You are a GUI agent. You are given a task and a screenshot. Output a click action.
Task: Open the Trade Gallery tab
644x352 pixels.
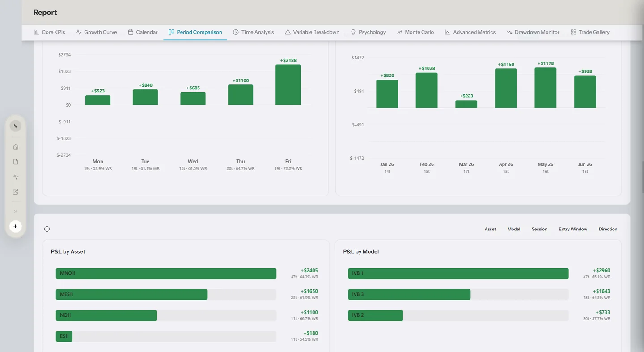(x=590, y=32)
